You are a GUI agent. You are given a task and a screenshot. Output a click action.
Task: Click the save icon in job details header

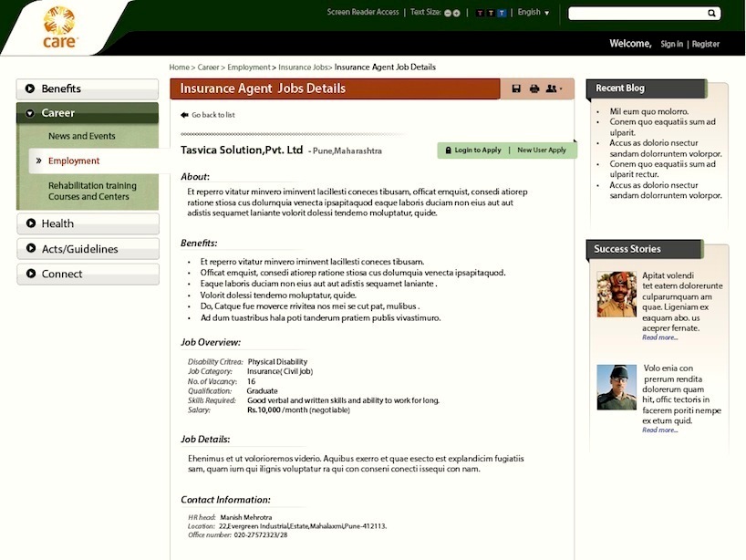516,88
